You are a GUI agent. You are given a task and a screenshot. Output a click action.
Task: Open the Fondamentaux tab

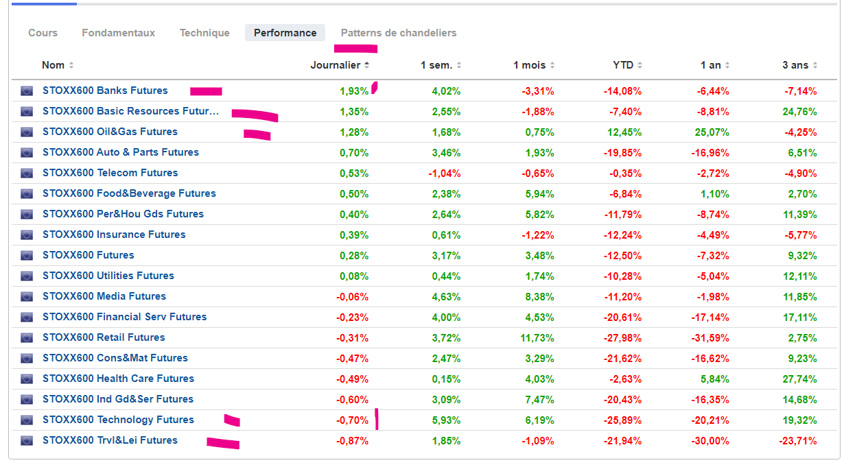coord(118,33)
